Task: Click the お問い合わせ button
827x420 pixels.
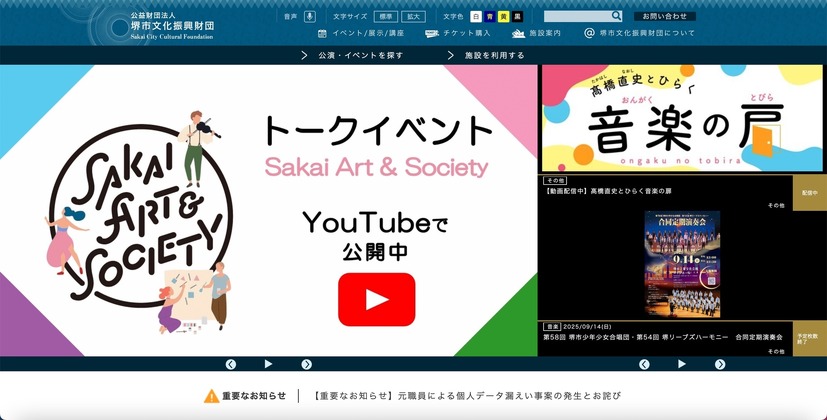Action: coord(665,16)
